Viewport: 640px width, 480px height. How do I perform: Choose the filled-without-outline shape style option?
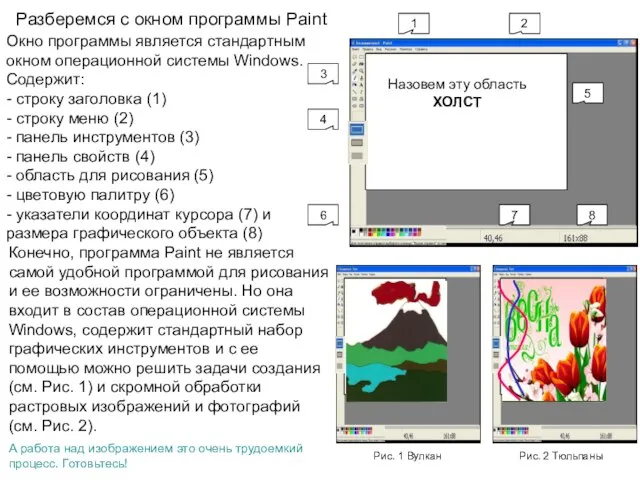[x=357, y=156]
